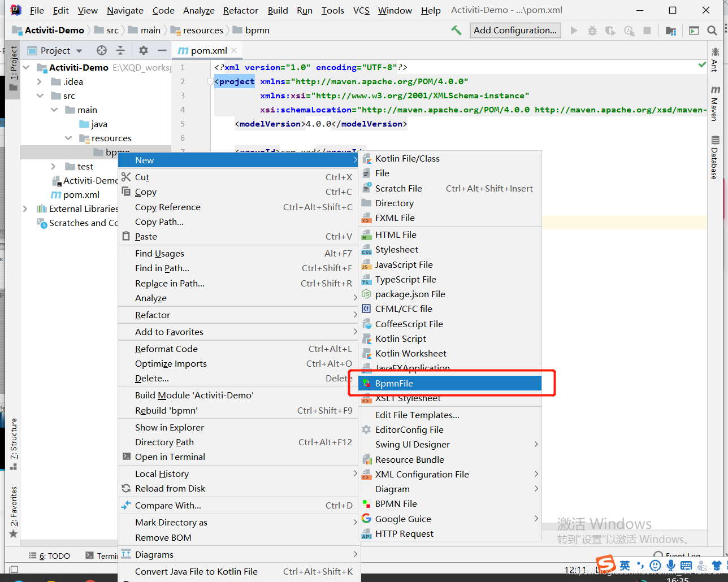Collapse the Activiti-Demo root node
Viewport: 728px width, 582px height.
click(26, 67)
